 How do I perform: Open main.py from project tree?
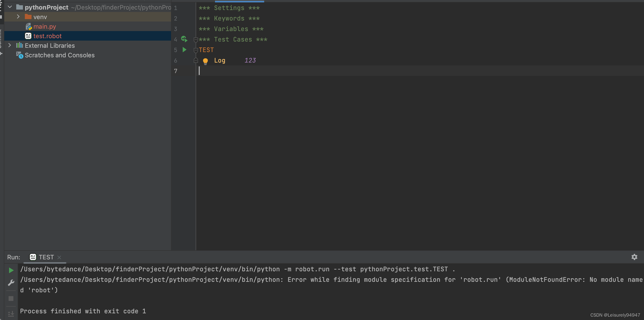point(44,27)
